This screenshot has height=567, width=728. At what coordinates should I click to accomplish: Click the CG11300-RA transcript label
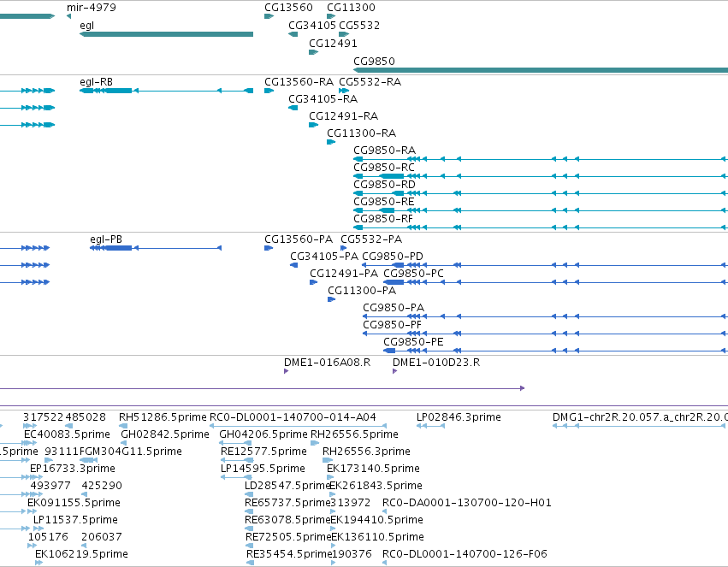pyautogui.click(x=361, y=133)
